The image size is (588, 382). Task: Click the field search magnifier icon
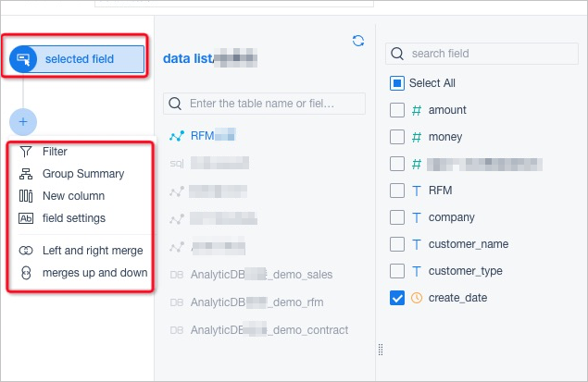pos(396,54)
